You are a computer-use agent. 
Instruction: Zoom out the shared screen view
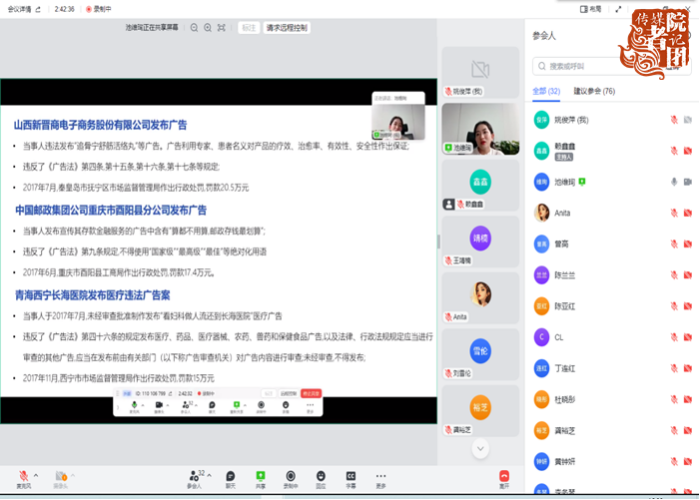[x=194, y=28]
